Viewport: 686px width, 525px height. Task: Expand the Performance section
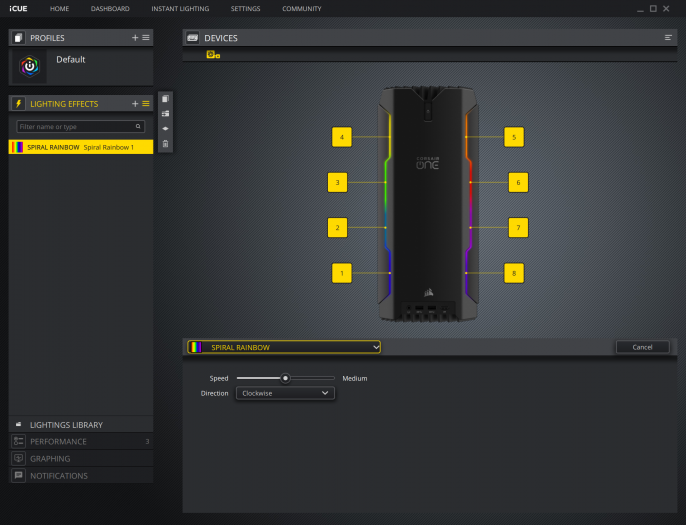pyautogui.click(x=81, y=441)
